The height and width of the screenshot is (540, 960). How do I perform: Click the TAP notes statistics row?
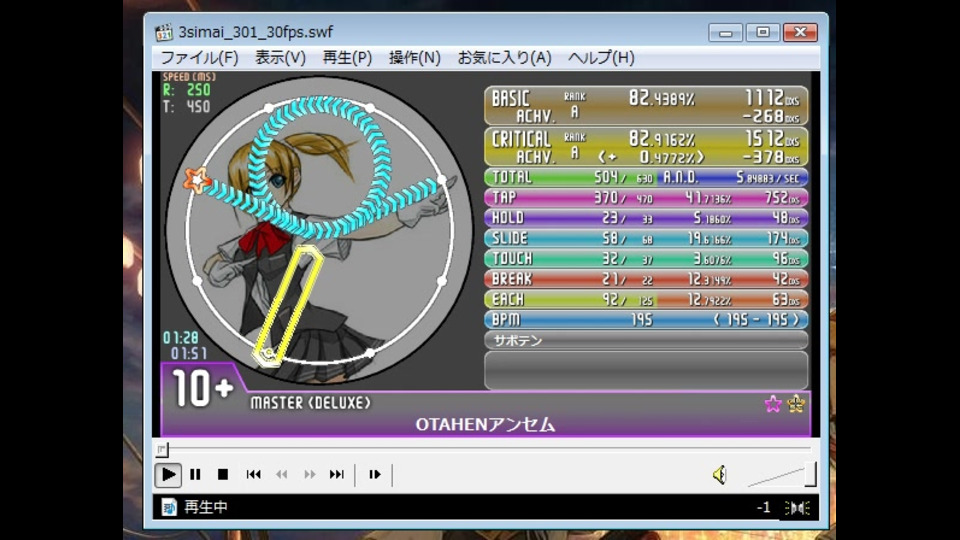(646, 197)
